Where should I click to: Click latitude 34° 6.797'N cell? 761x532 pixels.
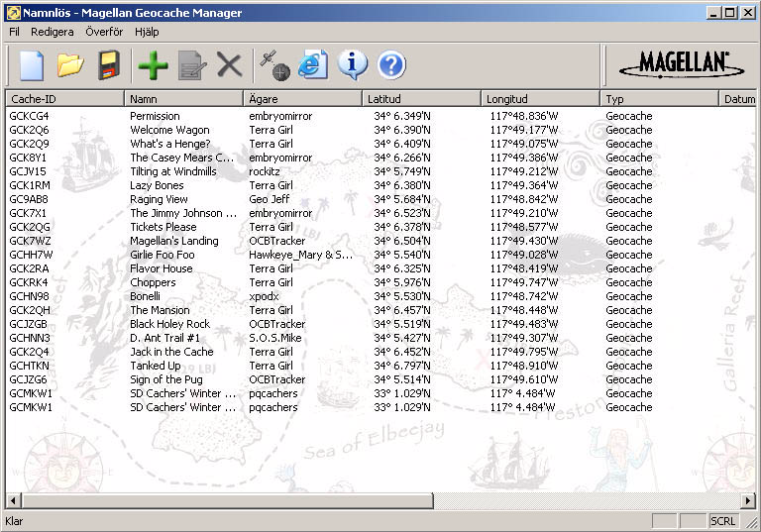402,366
